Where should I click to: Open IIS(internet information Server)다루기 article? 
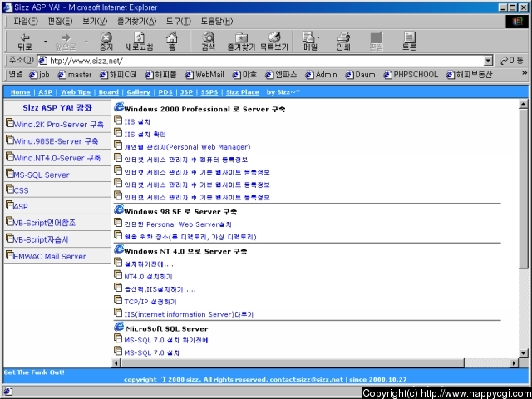[189, 314]
